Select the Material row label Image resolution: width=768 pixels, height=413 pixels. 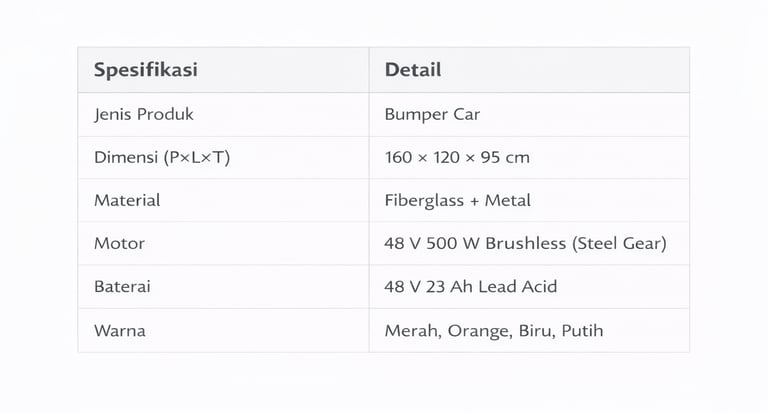tap(127, 200)
